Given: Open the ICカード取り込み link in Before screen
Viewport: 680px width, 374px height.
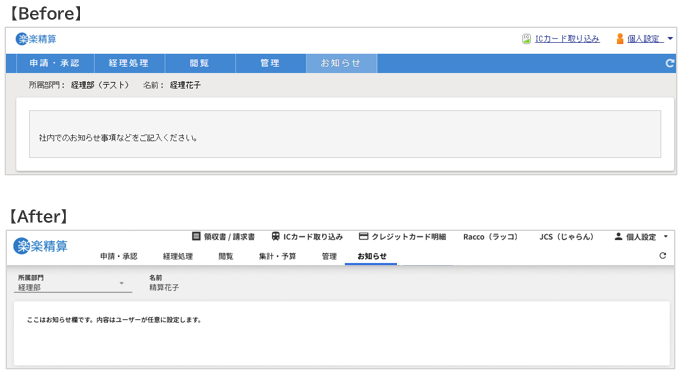Looking at the screenshot, I should coord(567,39).
